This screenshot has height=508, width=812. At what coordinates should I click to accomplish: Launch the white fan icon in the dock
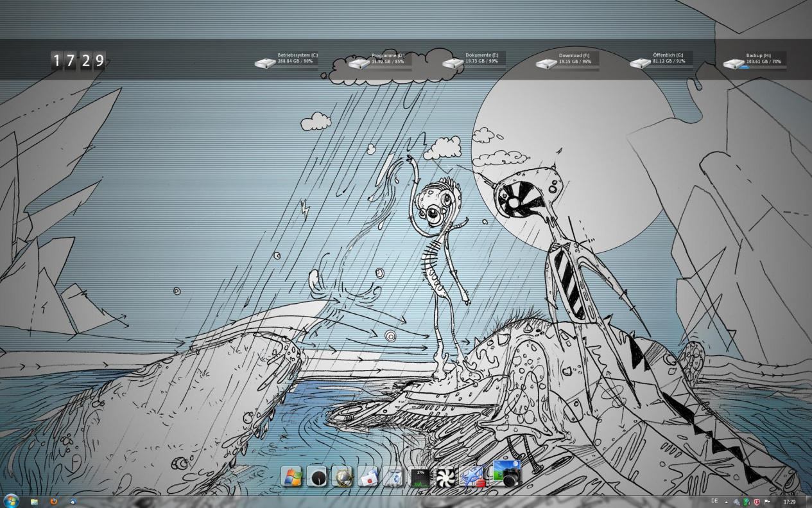coord(445,477)
